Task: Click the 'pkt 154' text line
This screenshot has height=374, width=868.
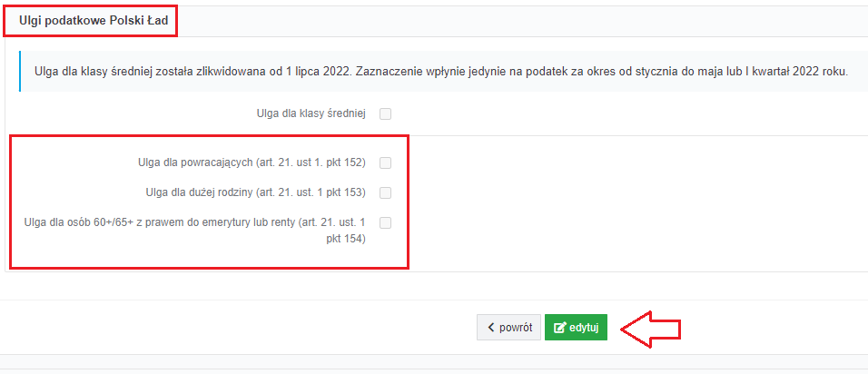Action: pyautogui.click(x=346, y=240)
